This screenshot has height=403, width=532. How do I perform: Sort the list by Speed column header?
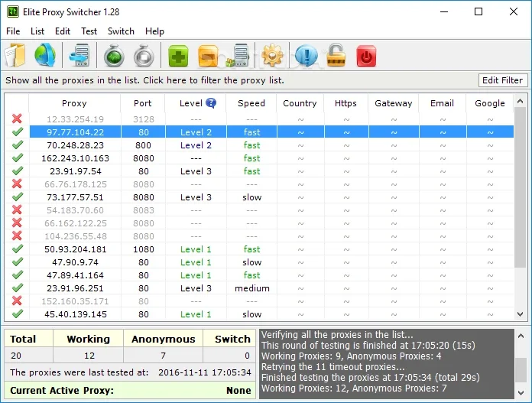coord(251,103)
